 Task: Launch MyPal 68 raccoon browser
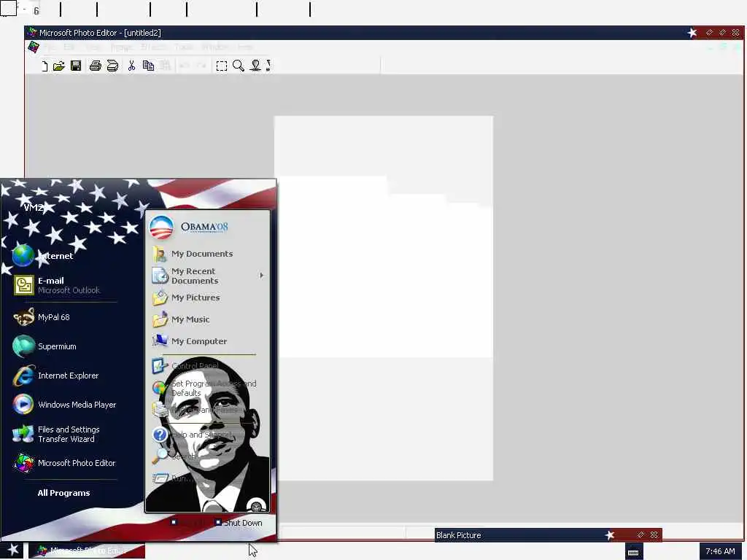coord(42,317)
